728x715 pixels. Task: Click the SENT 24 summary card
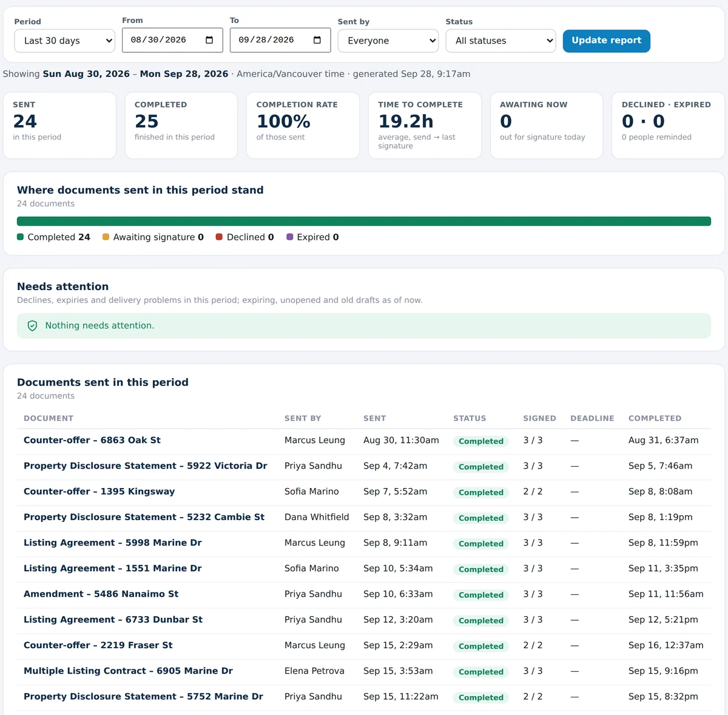(59, 126)
